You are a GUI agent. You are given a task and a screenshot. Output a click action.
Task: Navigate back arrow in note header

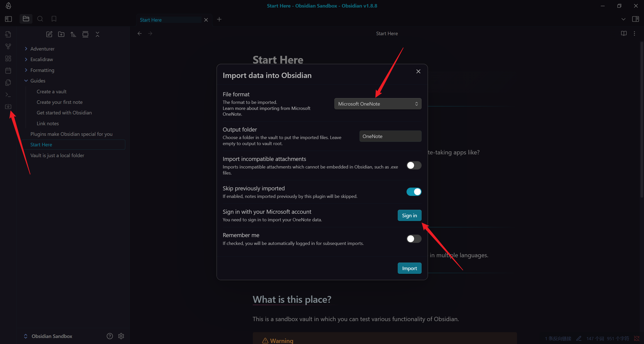(x=140, y=33)
